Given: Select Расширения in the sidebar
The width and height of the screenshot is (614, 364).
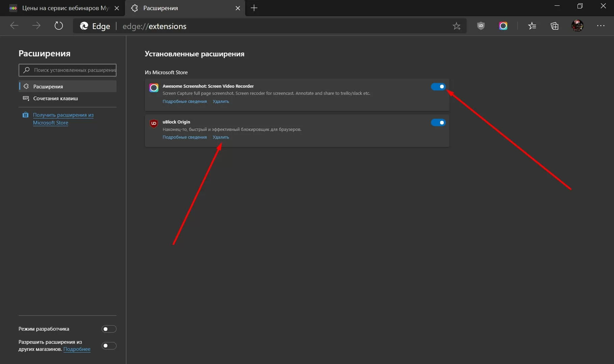Looking at the screenshot, I should (x=68, y=86).
